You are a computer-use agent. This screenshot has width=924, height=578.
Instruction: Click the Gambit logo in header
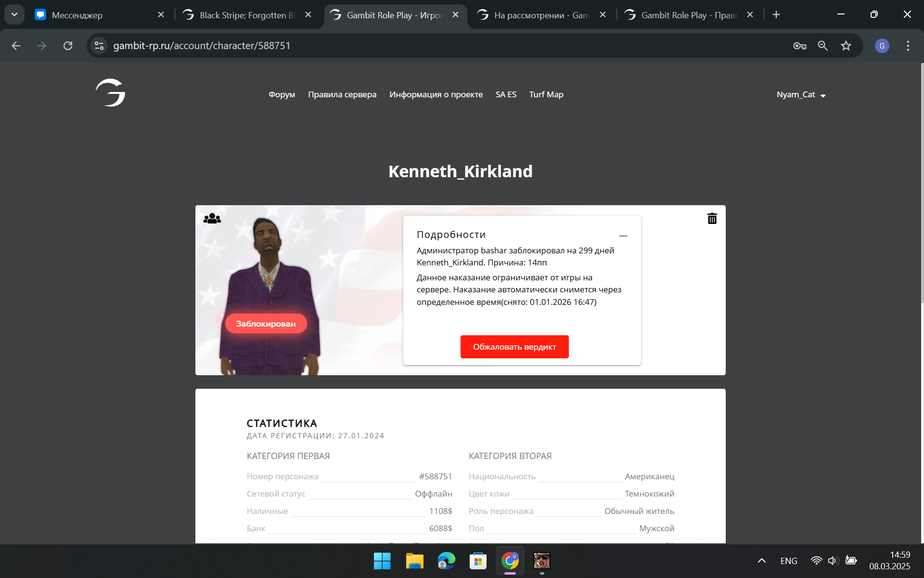110,92
